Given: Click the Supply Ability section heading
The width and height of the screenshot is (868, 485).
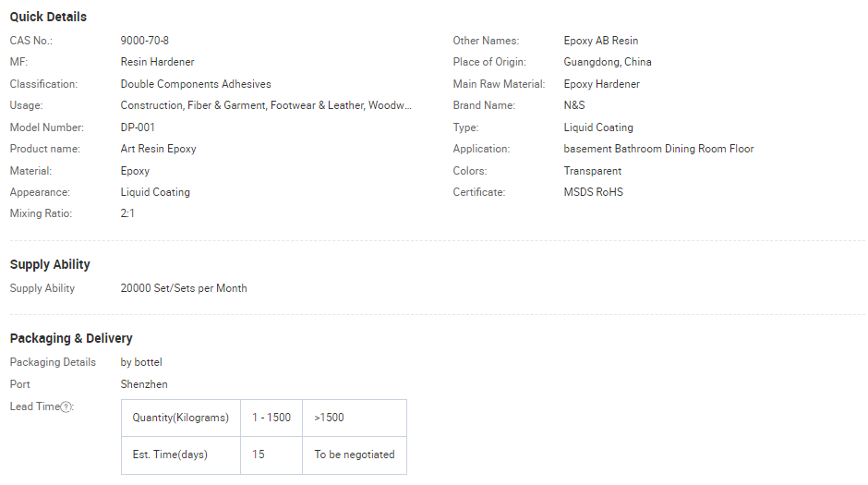Looking at the screenshot, I should click(x=50, y=264).
